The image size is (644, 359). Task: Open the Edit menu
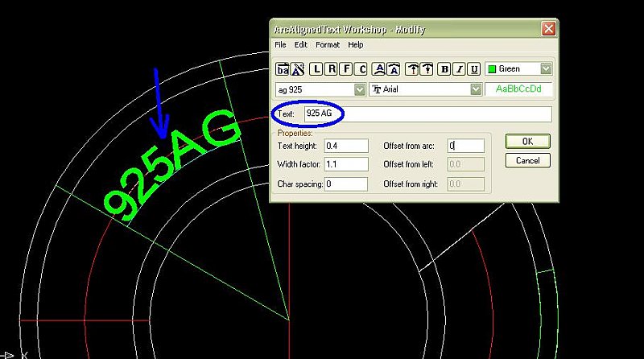(300, 45)
